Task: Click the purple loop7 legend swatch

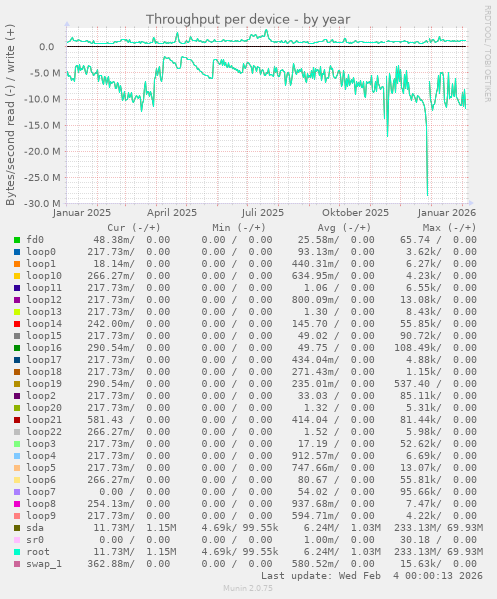Action: pyautogui.click(x=17, y=492)
